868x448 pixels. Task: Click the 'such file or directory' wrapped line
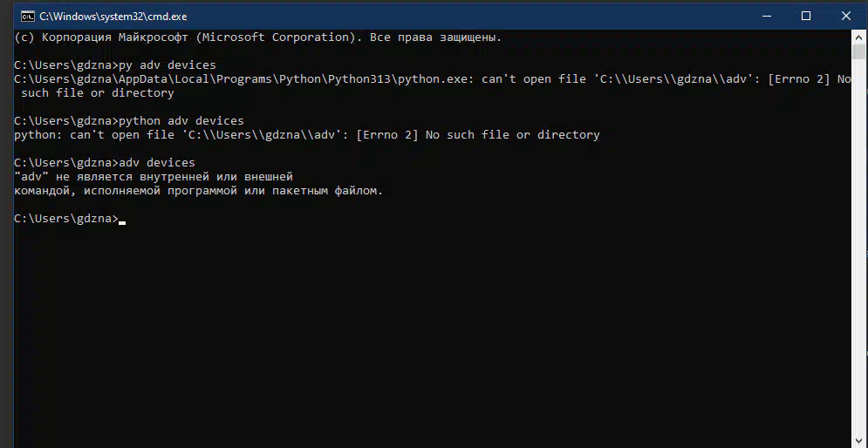(98, 93)
